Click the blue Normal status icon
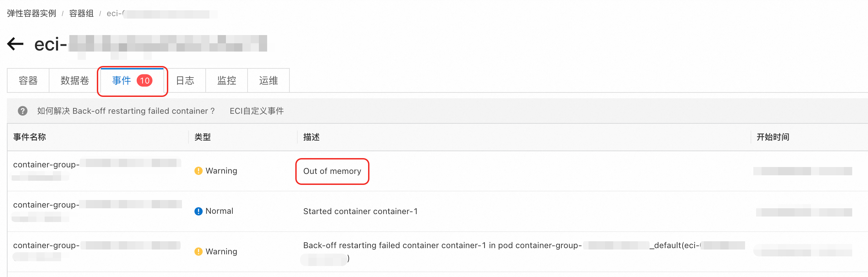Viewport: 868px width, 277px height. pyautogui.click(x=198, y=211)
